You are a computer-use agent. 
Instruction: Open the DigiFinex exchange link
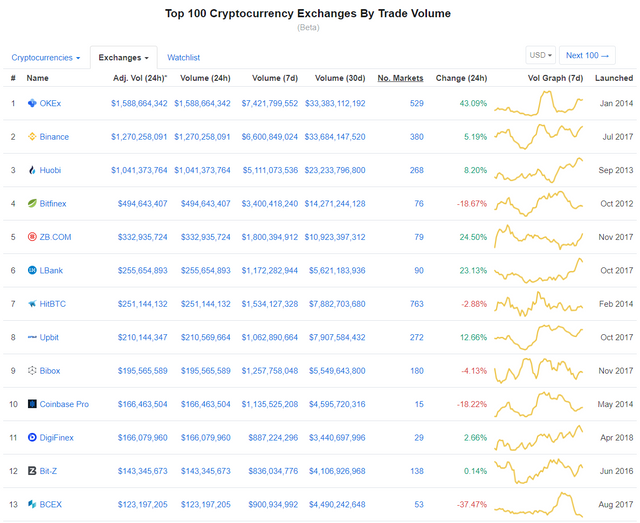pos(56,438)
